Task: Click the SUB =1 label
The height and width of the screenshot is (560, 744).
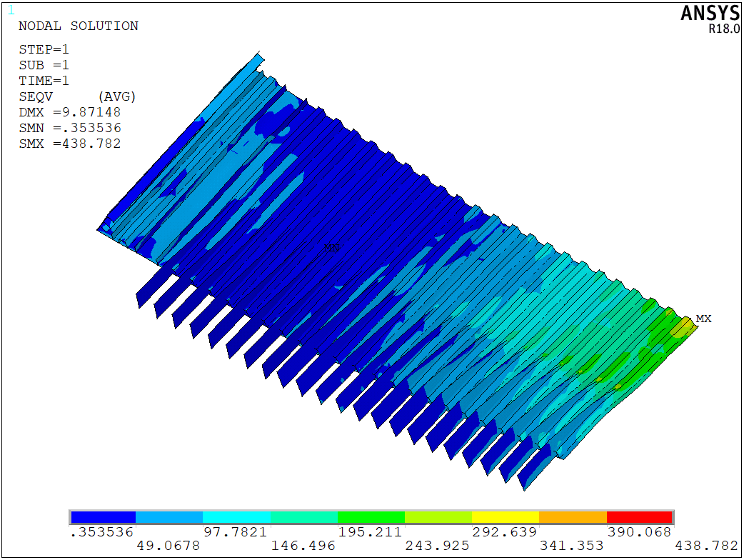Action: click(44, 65)
